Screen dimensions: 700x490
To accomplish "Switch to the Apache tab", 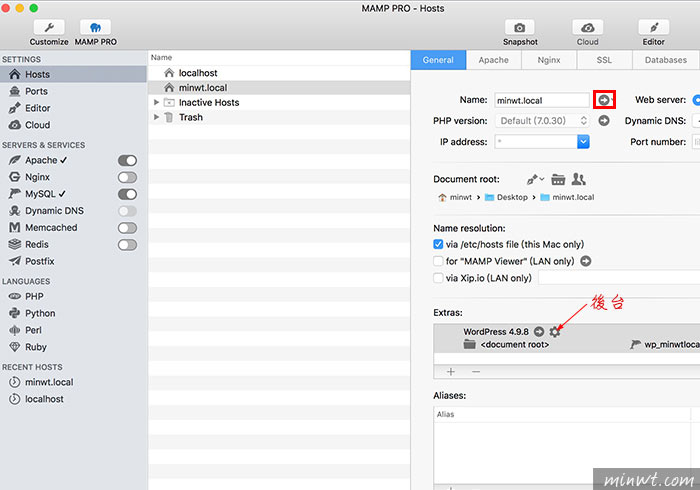I will coord(493,60).
